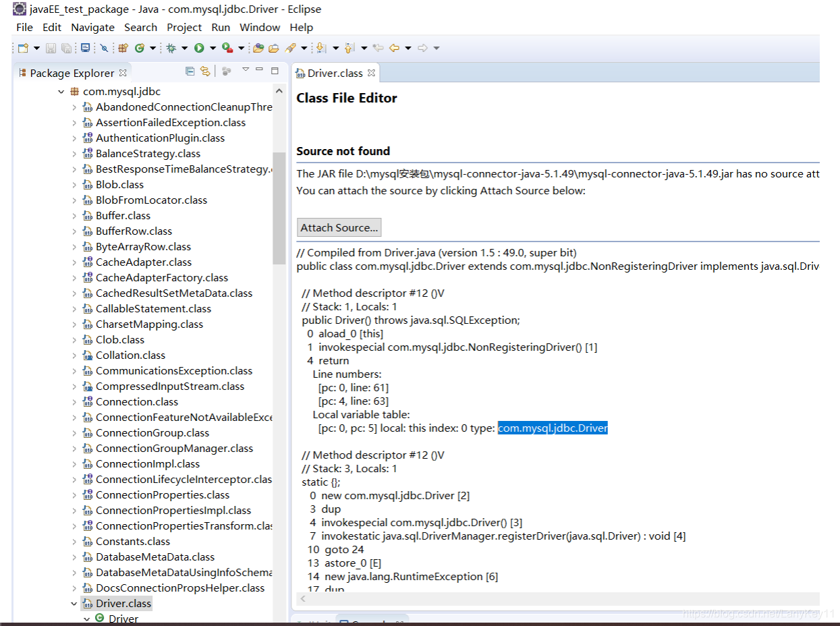Screen dimensions: 840x626
Task: Open the back navigation history dropdown
Action: pos(408,48)
